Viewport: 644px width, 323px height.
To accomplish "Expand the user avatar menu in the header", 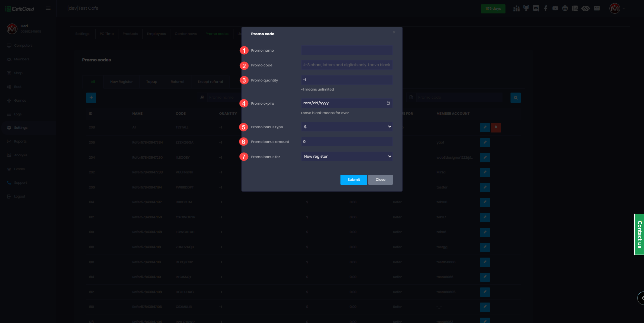I will [616, 8].
